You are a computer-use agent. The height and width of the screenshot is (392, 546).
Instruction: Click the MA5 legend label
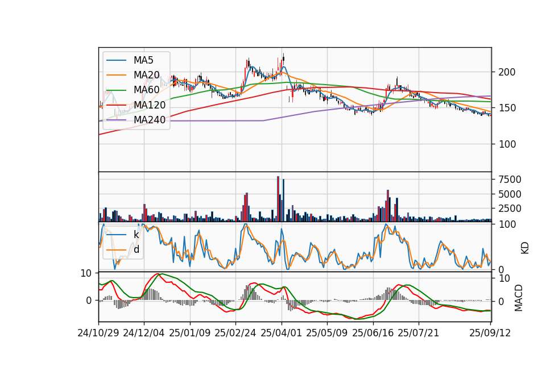point(143,60)
